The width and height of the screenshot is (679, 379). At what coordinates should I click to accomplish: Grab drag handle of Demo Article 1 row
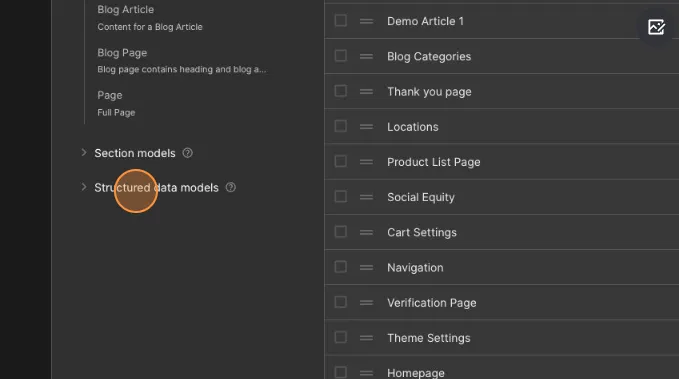pos(366,21)
